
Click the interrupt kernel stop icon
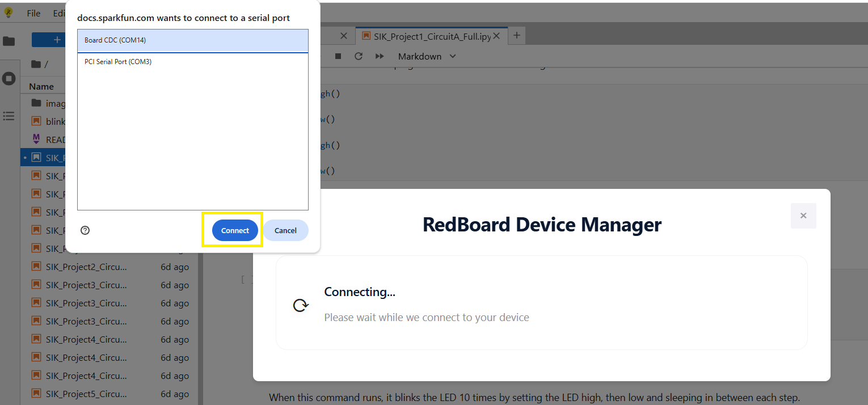tap(338, 56)
